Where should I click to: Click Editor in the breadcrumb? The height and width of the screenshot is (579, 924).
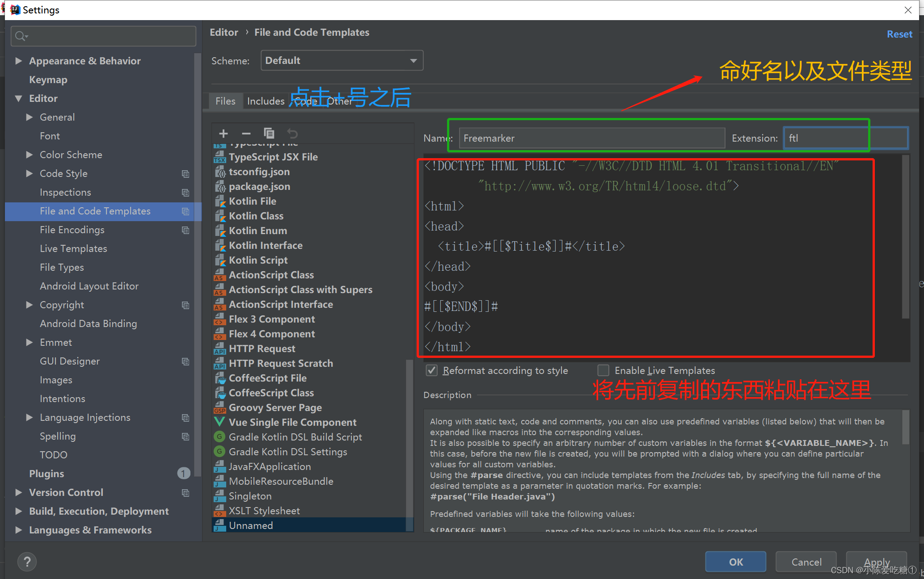coord(224,32)
